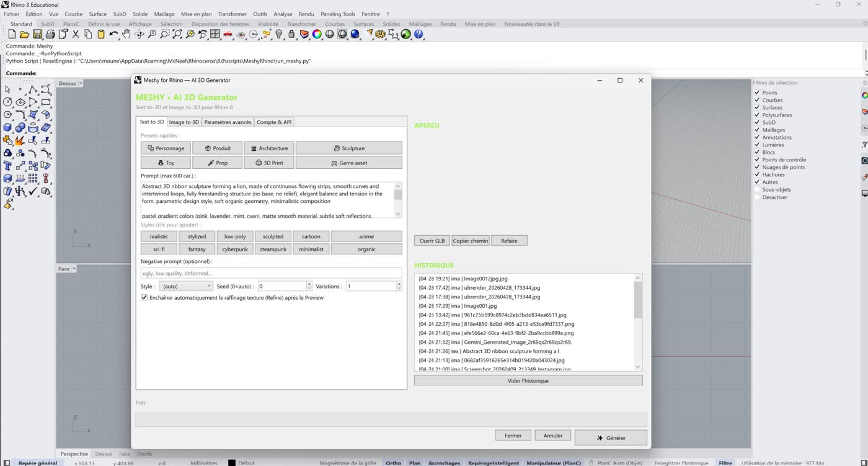Click the black color swatch in status bar
The height and width of the screenshot is (466, 868).
pos(232,463)
